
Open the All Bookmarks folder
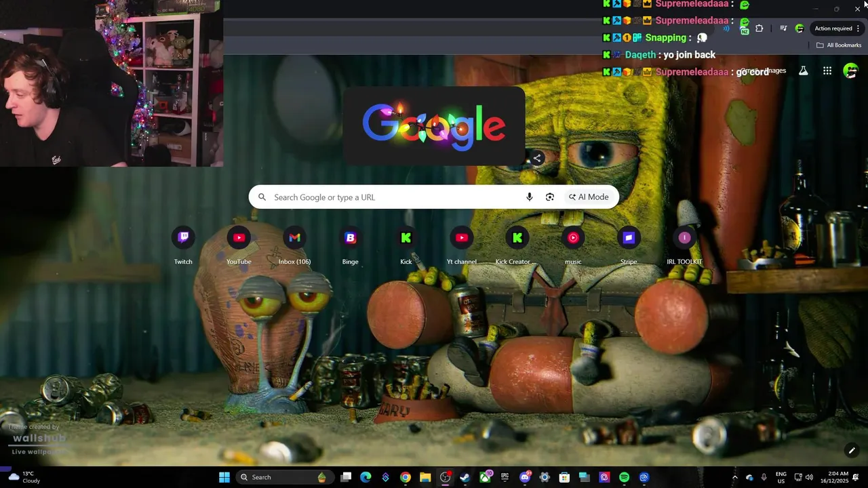click(x=839, y=45)
